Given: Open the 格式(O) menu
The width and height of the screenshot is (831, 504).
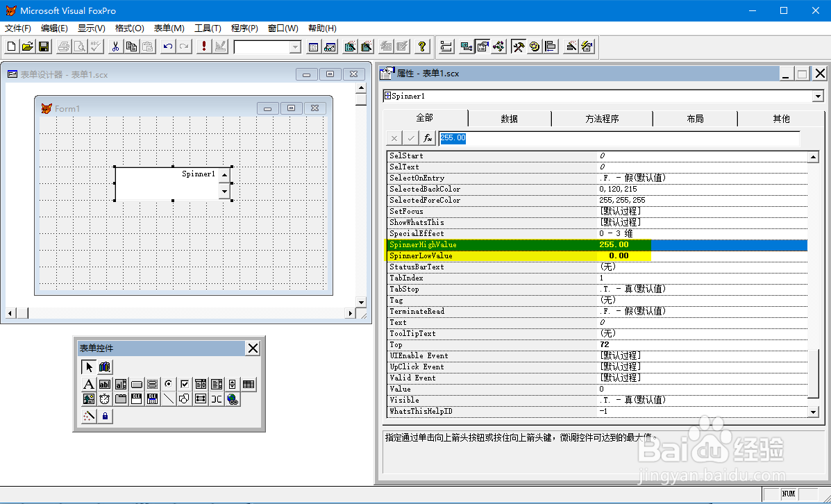Looking at the screenshot, I should coord(130,28).
